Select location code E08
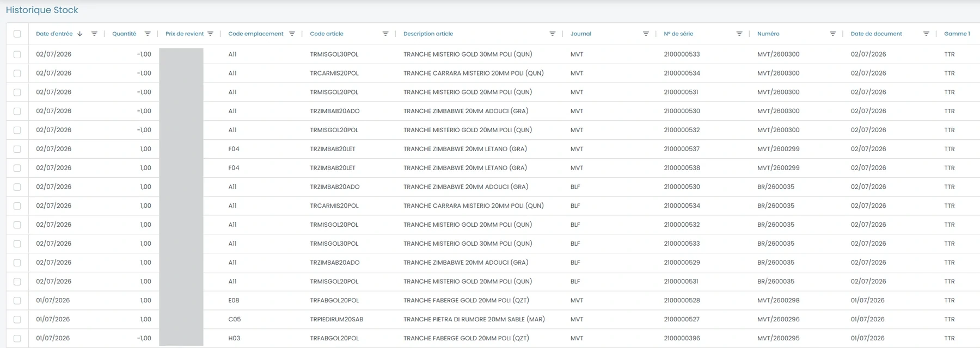 pos(234,300)
